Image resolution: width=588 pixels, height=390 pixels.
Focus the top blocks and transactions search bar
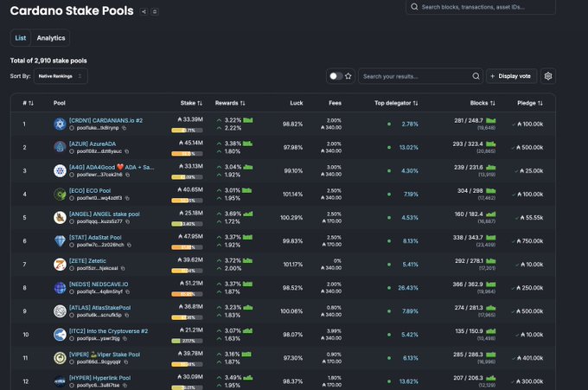(481, 7)
